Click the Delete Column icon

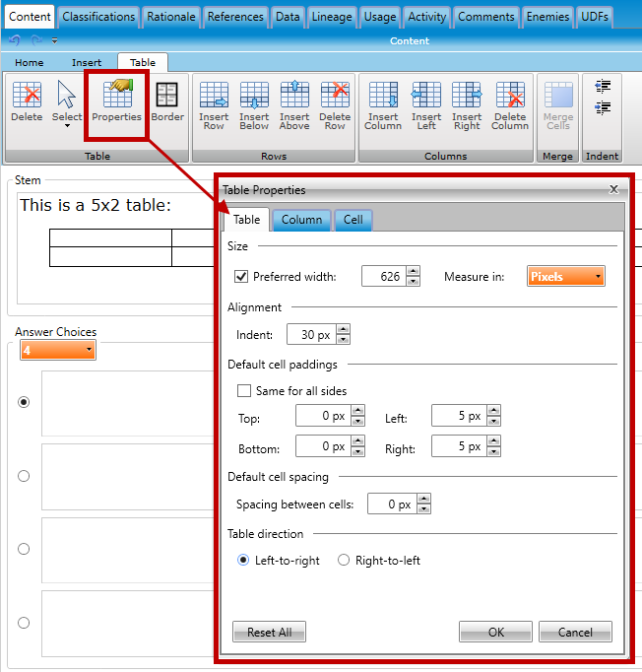point(510,106)
